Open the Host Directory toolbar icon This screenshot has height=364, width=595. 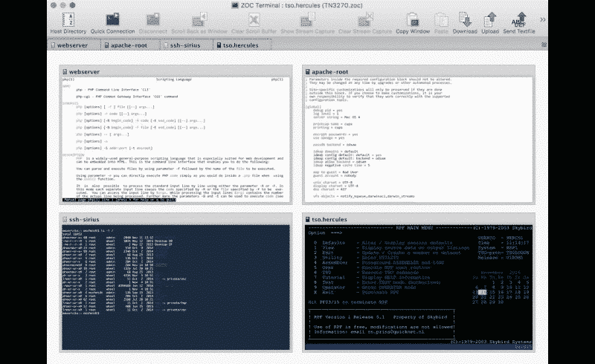[68, 23]
